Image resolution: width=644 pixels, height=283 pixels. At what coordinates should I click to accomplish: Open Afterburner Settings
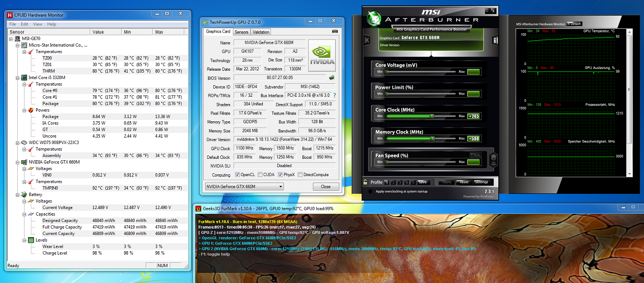pos(481,182)
